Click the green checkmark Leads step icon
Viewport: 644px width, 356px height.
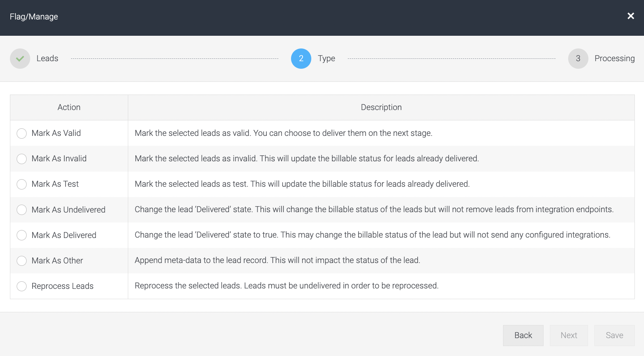[20, 58]
